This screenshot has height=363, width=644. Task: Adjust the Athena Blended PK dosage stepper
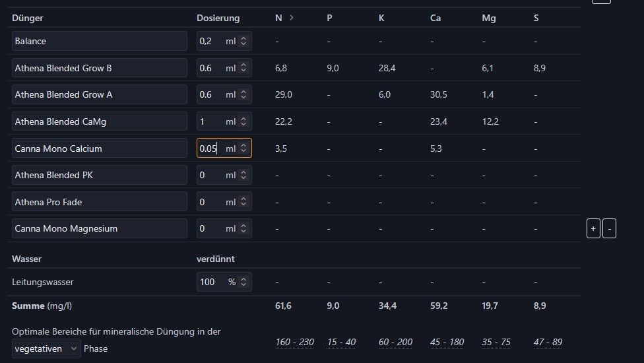[243, 175]
